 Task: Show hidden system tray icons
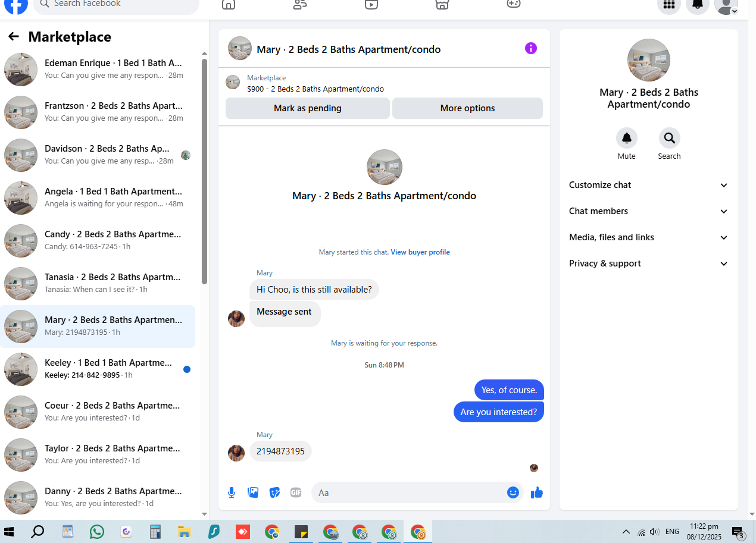626,532
